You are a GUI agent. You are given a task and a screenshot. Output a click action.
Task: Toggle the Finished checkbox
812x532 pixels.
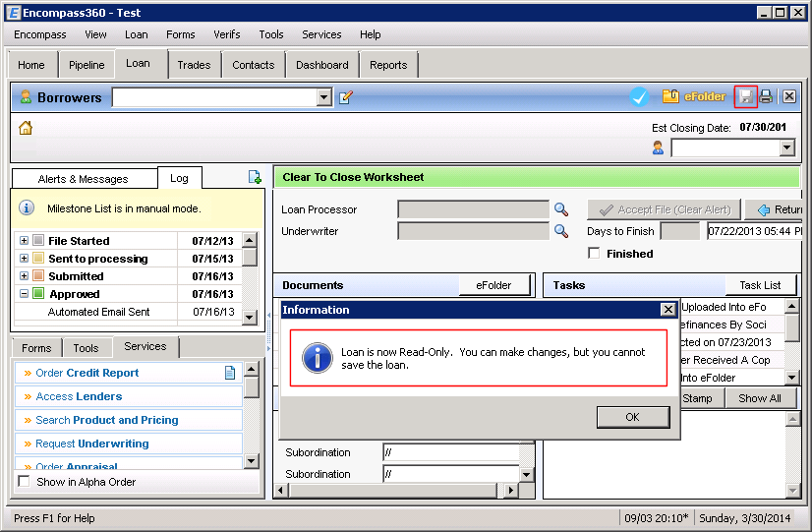tap(594, 254)
